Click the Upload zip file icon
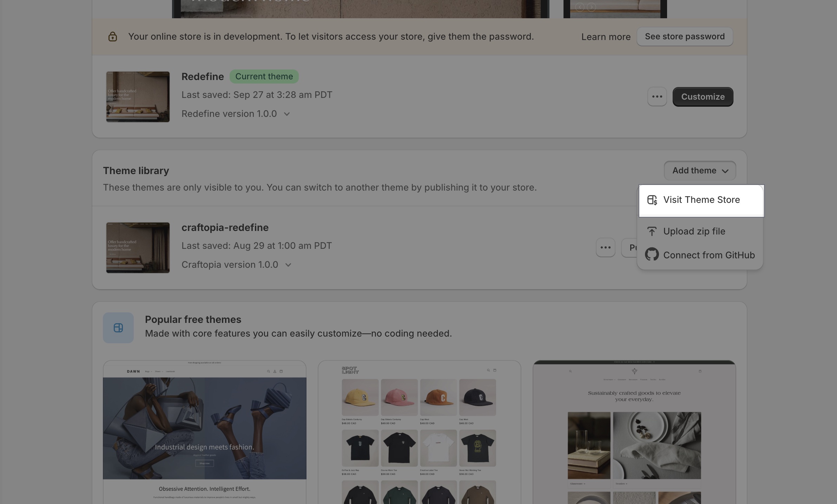This screenshot has height=504, width=837. click(652, 231)
